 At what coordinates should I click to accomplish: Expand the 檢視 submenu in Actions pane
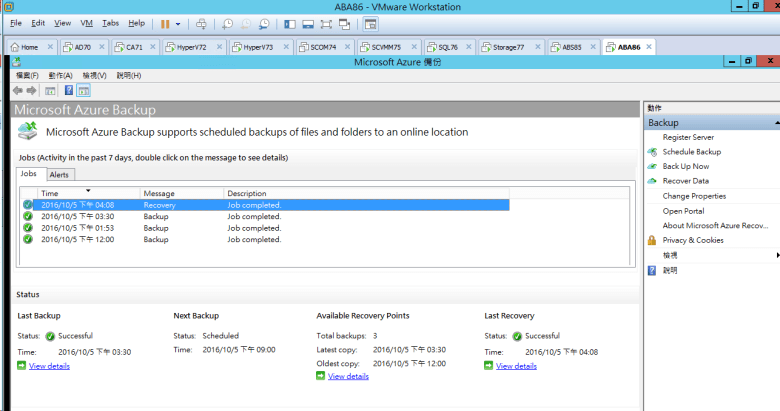coord(775,255)
